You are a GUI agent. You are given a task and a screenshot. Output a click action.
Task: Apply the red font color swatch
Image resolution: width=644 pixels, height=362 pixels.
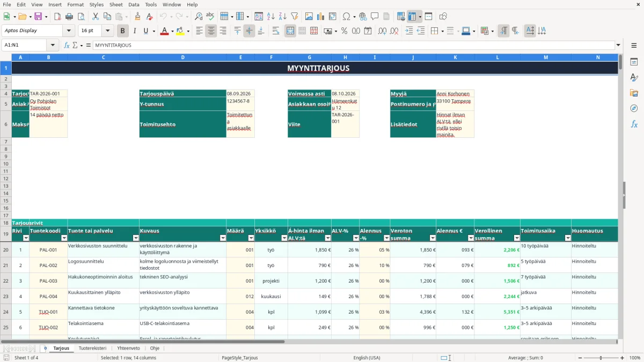[x=164, y=31]
